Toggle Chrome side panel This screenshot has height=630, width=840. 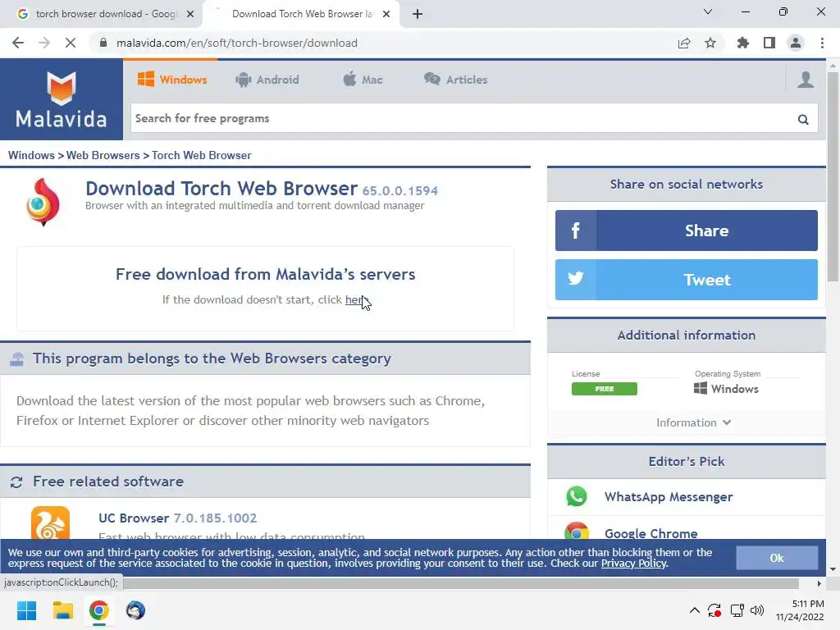(769, 43)
